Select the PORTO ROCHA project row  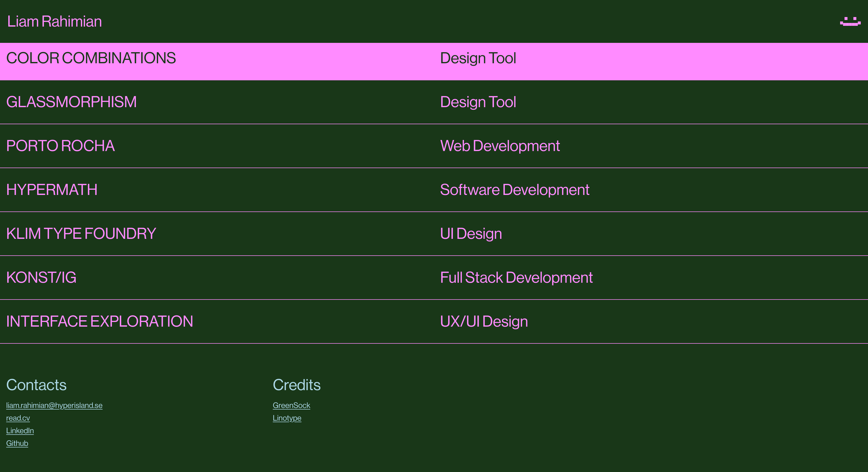60,146
